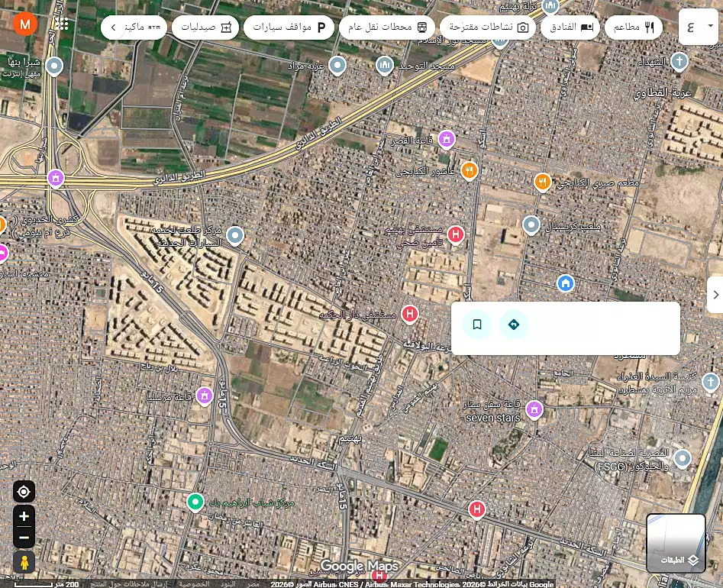The height and width of the screenshot is (588, 723).
Task: Zoom out with the minus button
Action: tap(24, 538)
